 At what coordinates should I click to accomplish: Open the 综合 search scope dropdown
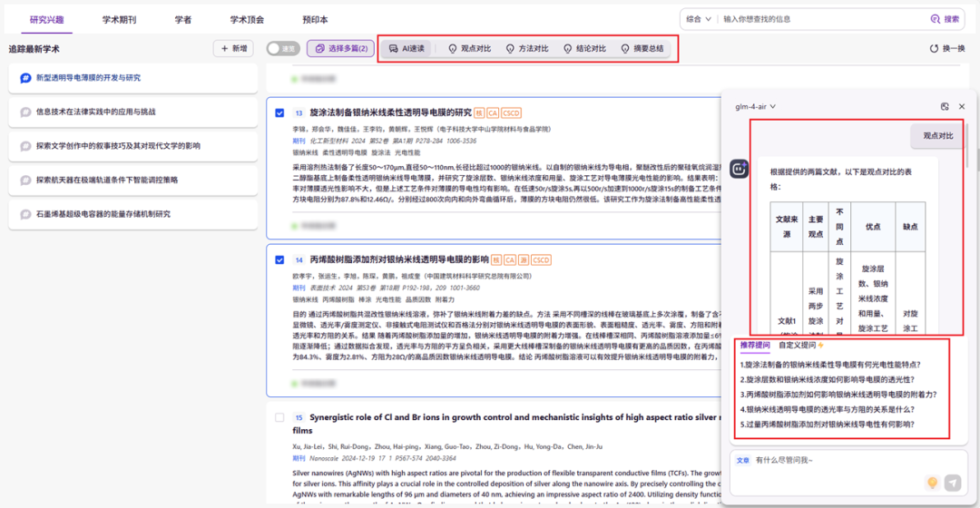[697, 18]
